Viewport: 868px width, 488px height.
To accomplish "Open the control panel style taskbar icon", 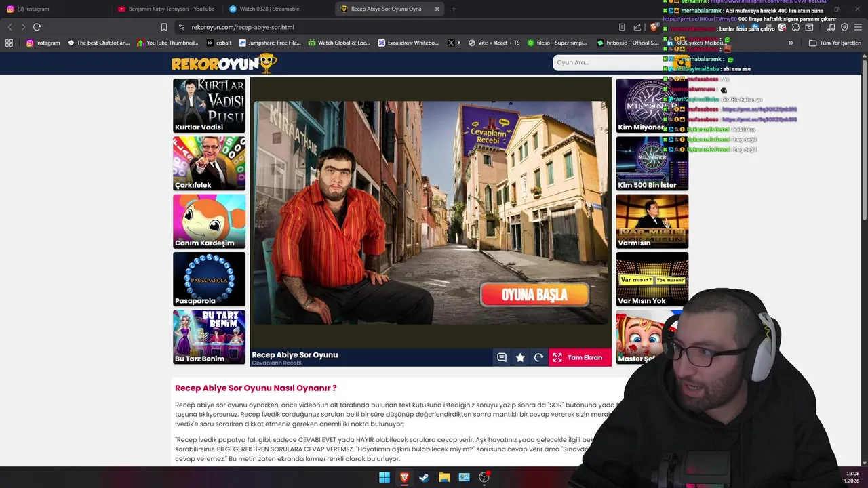I will (464, 477).
